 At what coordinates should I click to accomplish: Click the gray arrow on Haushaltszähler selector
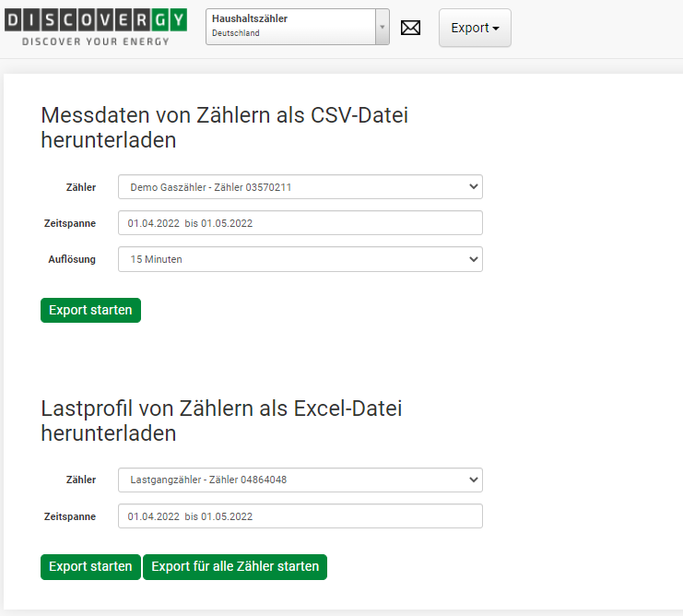click(383, 27)
